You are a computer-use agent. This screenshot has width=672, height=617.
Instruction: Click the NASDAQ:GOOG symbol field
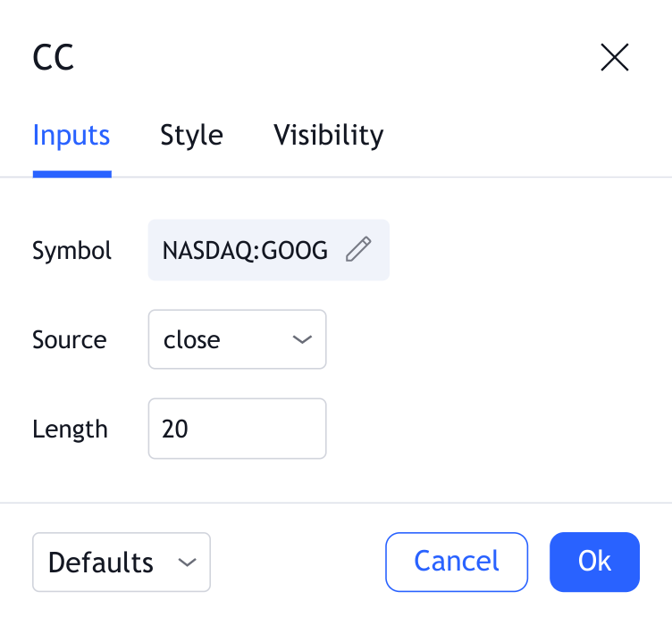(x=246, y=250)
